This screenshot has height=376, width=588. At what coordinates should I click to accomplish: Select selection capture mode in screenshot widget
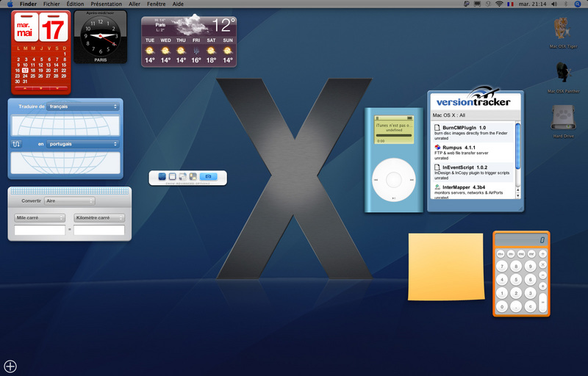182,176
